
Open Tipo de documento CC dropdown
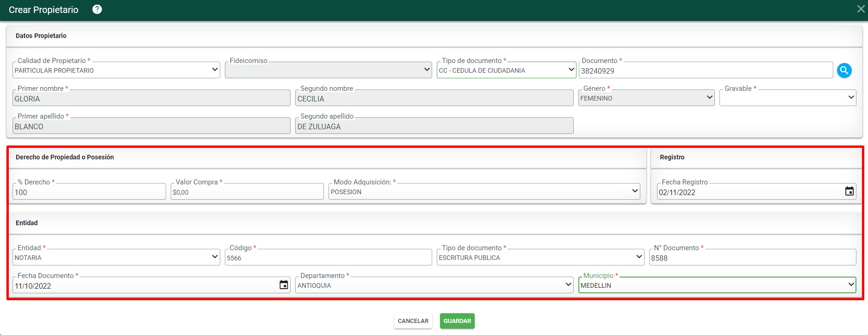pyautogui.click(x=507, y=70)
